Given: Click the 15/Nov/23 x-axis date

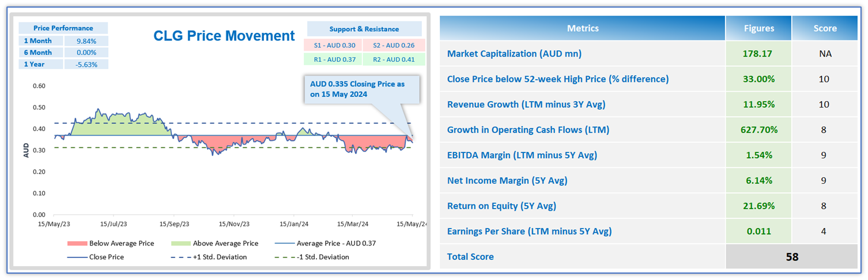Looking at the screenshot, I should [x=234, y=223].
